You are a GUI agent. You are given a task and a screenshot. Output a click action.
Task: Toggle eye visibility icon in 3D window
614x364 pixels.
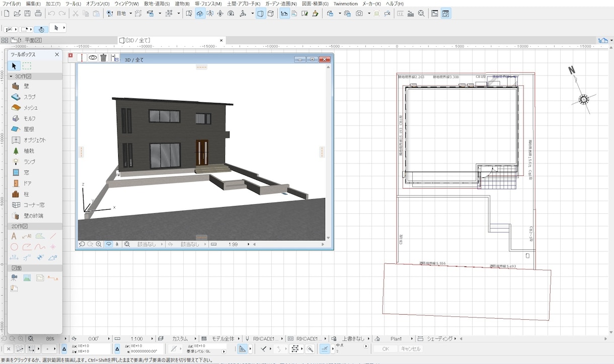click(x=93, y=58)
